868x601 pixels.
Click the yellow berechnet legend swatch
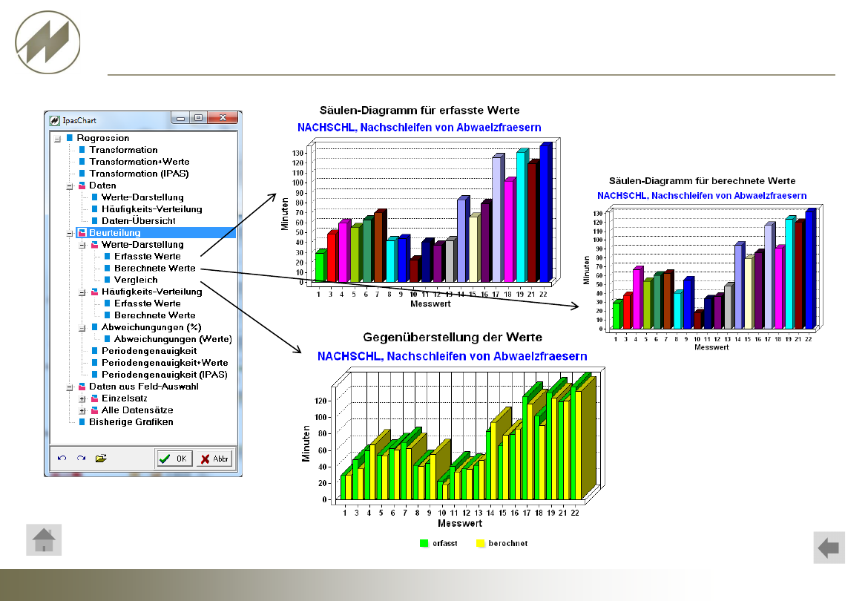(481, 543)
